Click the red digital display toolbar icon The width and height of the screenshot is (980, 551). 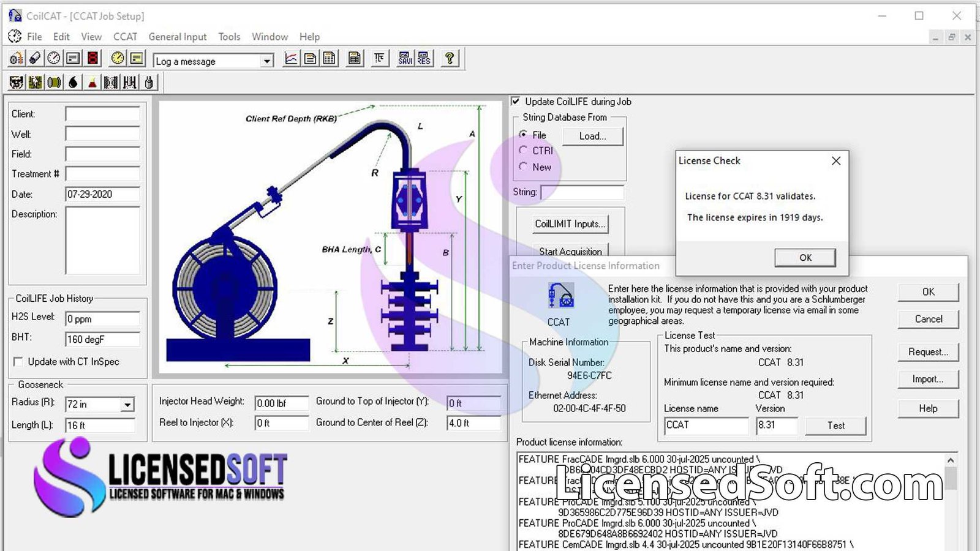coord(92,58)
